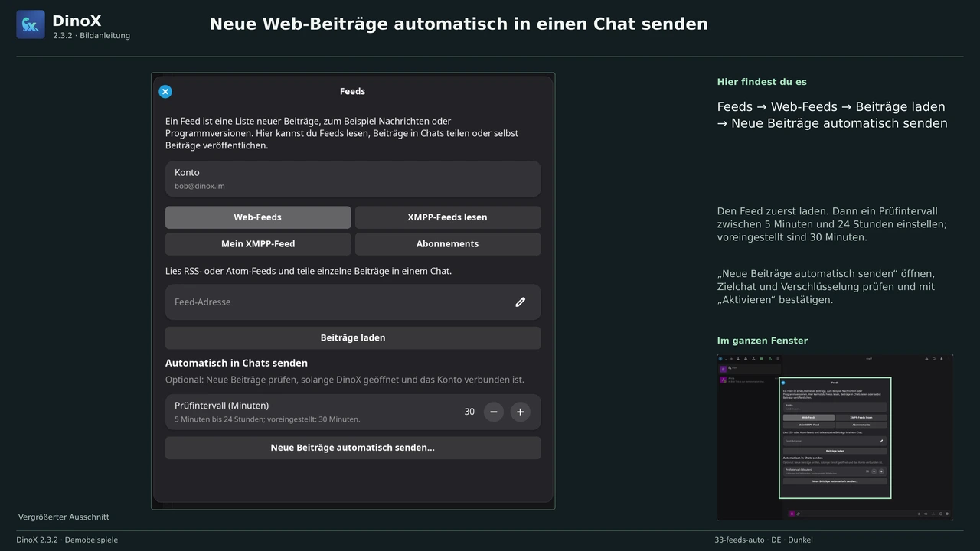Viewport: 980px width, 551px height.
Task: Open the Mein XMPP-Feed tab
Action: pos(258,244)
